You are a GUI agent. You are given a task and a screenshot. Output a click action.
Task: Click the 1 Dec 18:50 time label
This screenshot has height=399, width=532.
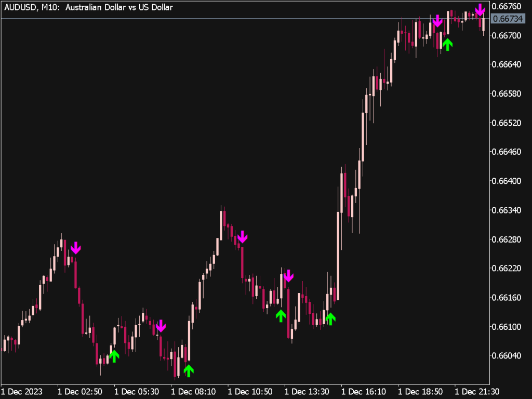(x=420, y=392)
